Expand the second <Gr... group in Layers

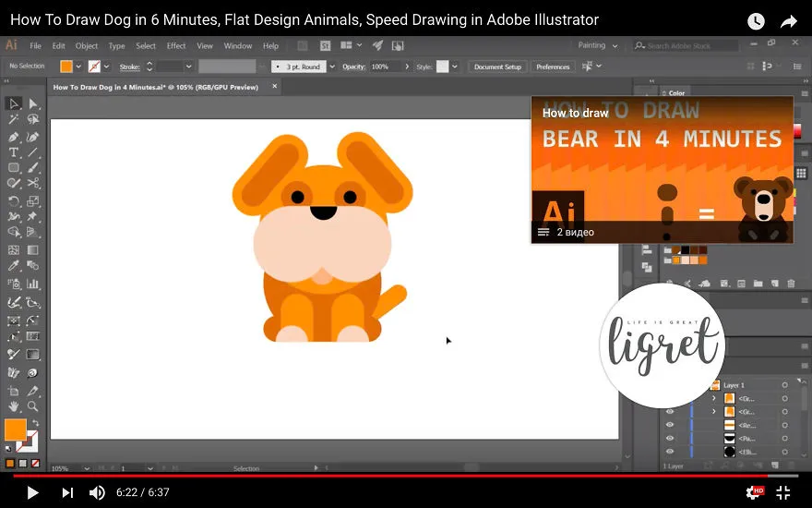pyautogui.click(x=714, y=412)
